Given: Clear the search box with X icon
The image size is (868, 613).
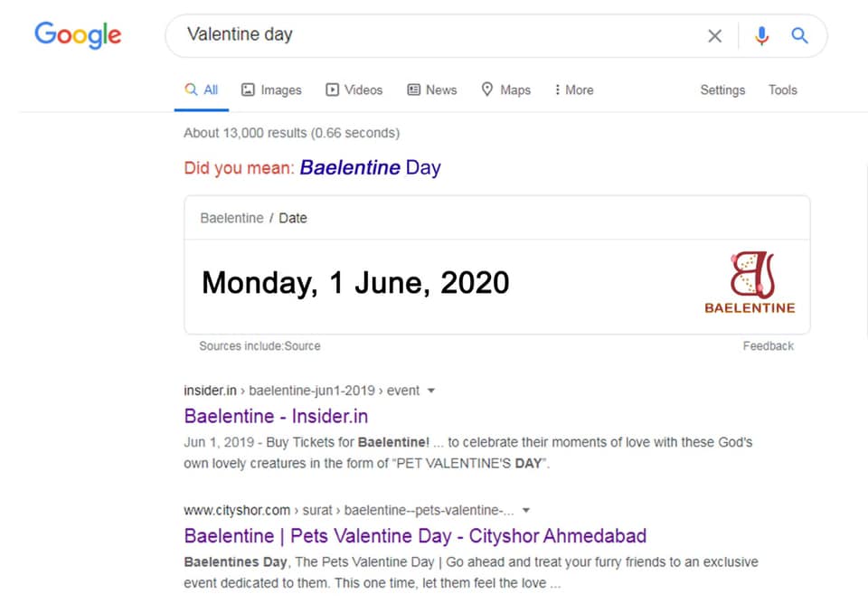Looking at the screenshot, I should [x=714, y=36].
